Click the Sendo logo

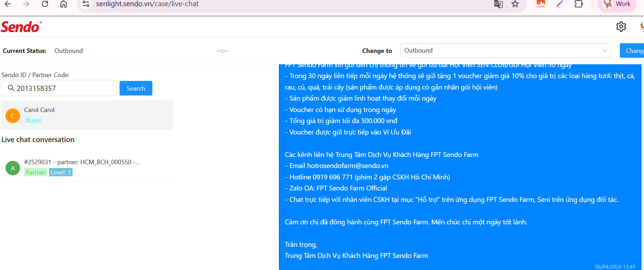click(21, 27)
